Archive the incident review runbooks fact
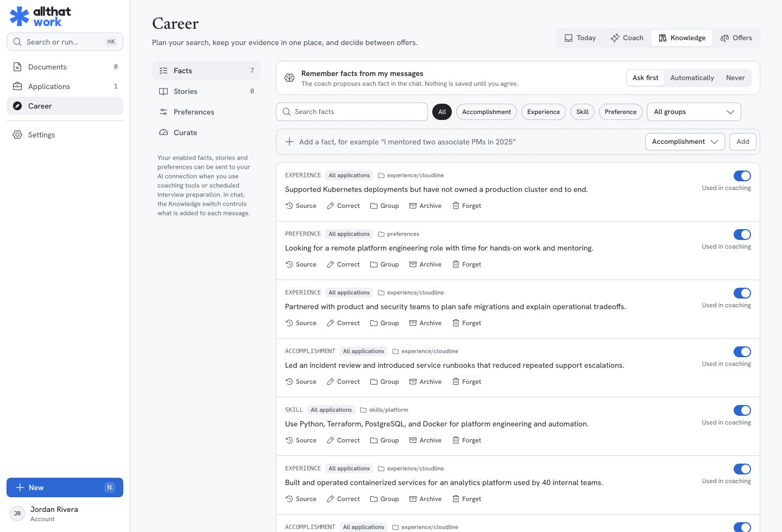The width and height of the screenshot is (782, 532). click(425, 382)
